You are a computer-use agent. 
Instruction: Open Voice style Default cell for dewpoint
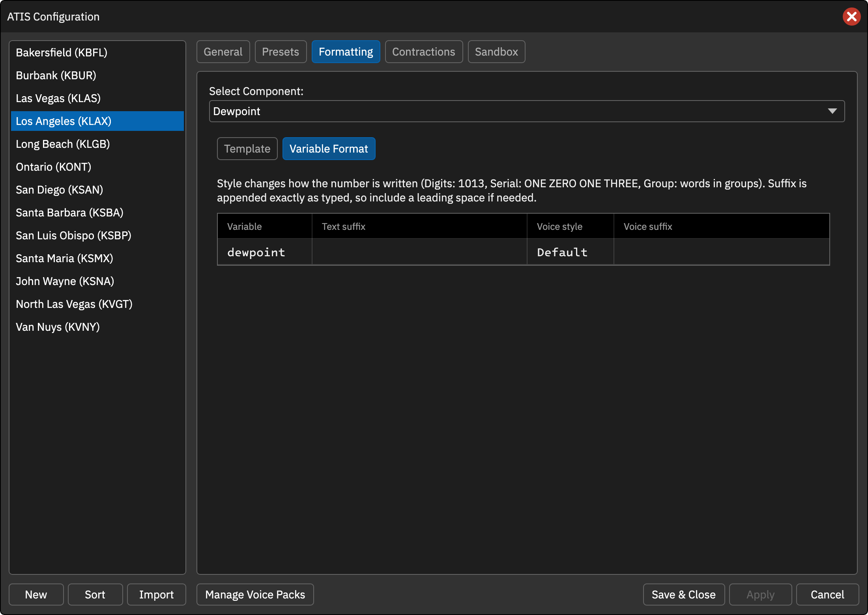[x=570, y=252]
